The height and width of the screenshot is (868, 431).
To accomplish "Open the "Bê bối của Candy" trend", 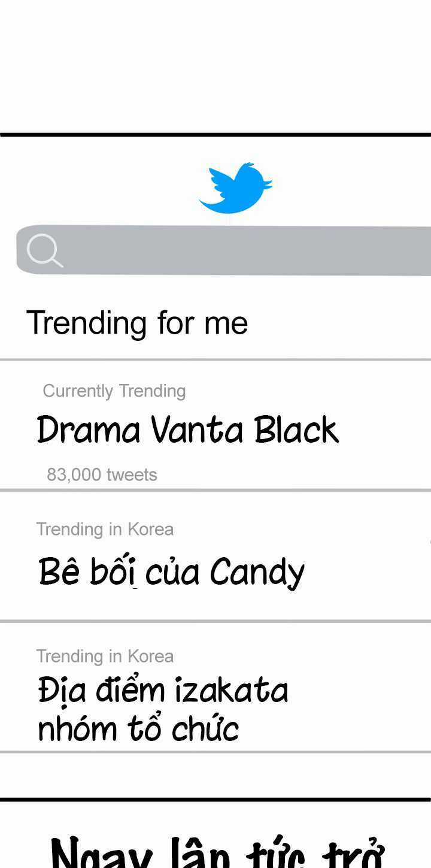I will [171, 571].
